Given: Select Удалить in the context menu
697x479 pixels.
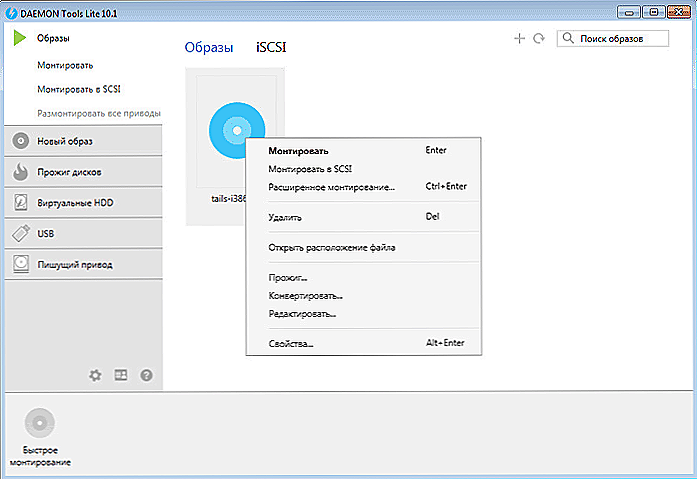Looking at the screenshot, I should pyautogui.click(x=364, y=217).
